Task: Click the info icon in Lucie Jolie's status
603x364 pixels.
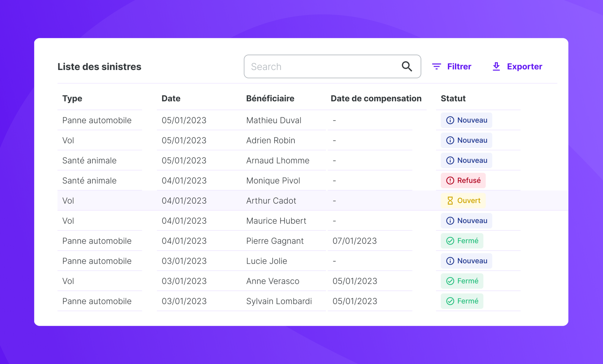Action: [450, 261]
